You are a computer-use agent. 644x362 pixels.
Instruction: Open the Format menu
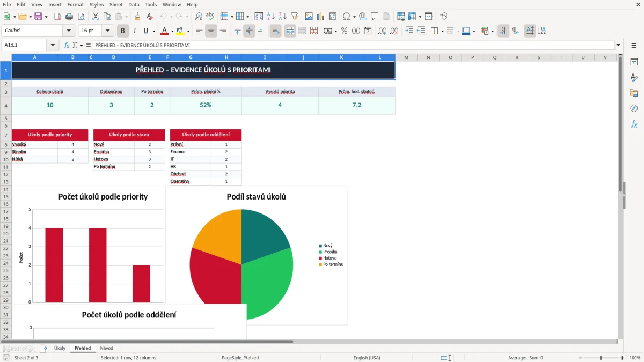coord(75,4)
